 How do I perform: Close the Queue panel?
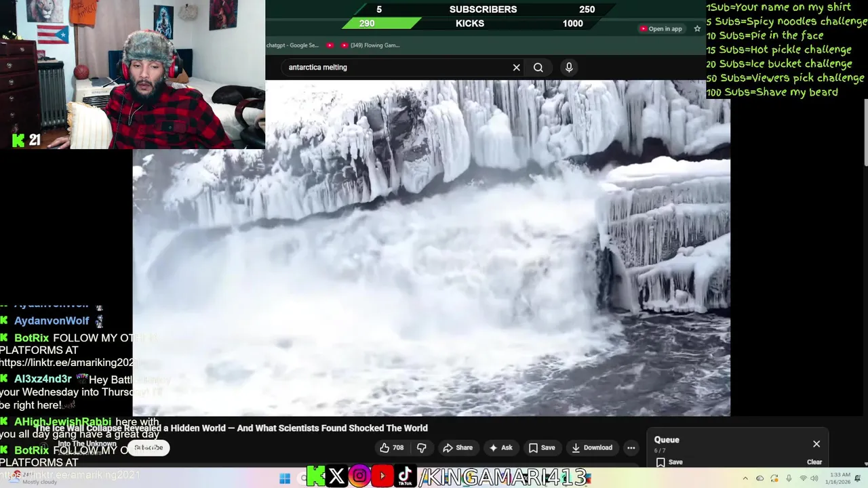[816, 444]
